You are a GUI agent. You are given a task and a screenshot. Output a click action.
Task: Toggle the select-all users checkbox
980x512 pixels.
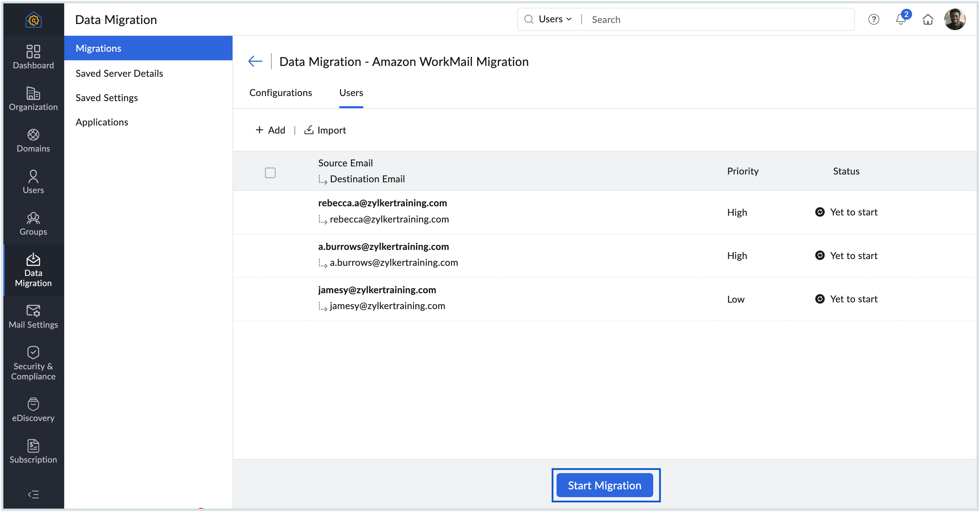[270, 173]
